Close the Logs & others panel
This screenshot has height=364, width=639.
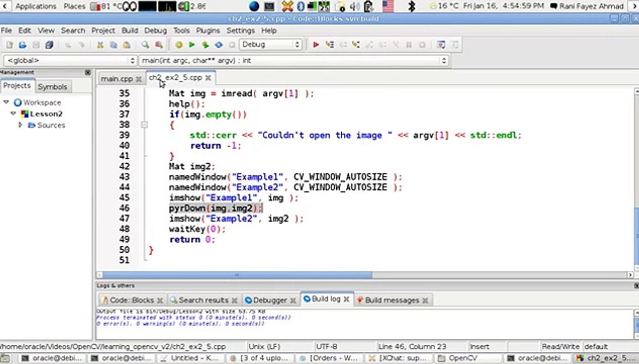click(636, 286)
